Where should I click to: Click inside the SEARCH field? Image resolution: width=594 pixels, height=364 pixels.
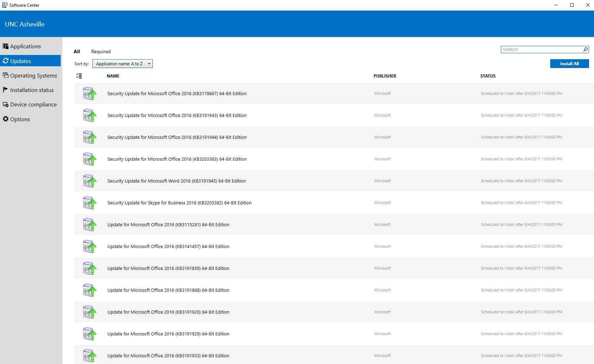[536, 49]
